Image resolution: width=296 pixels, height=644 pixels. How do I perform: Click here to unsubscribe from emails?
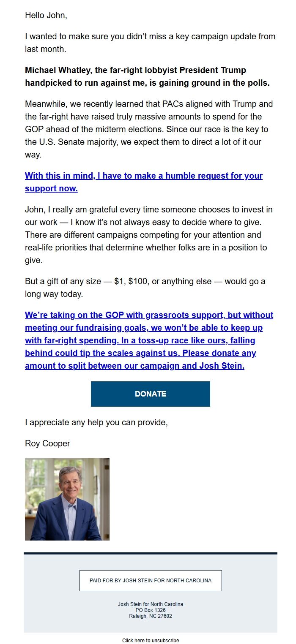tap(150, 640)
